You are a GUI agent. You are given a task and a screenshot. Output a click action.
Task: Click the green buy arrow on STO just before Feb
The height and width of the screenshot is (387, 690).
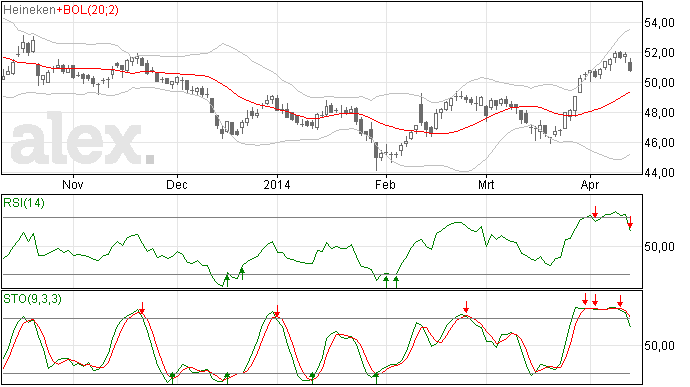click(x=376, y=377)
